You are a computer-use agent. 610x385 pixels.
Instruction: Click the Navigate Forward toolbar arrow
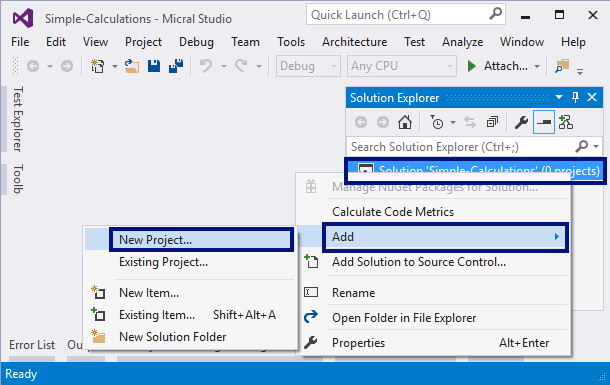point(67,66)
